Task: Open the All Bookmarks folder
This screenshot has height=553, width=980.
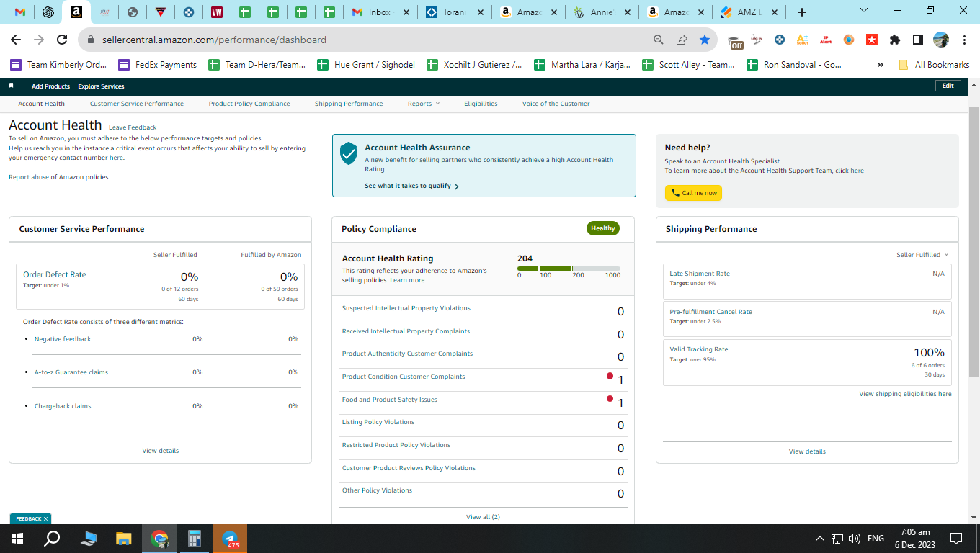Action: [934, 65]
